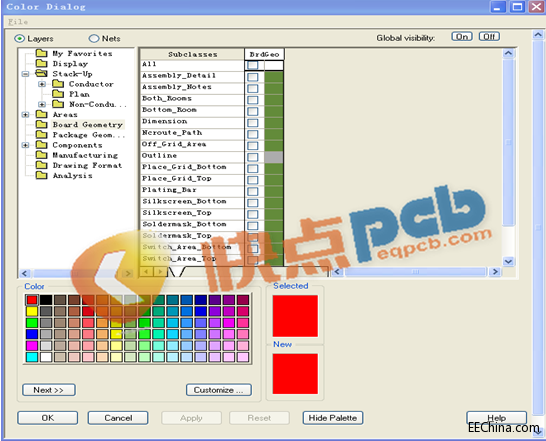Check the Assembly_Detail checkbox

[x=253, y=77]
